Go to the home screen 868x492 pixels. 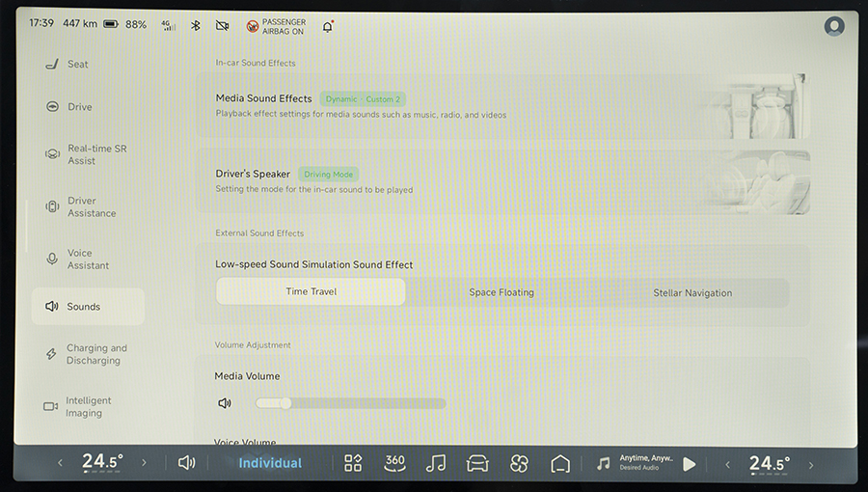[x=560, y=463]
